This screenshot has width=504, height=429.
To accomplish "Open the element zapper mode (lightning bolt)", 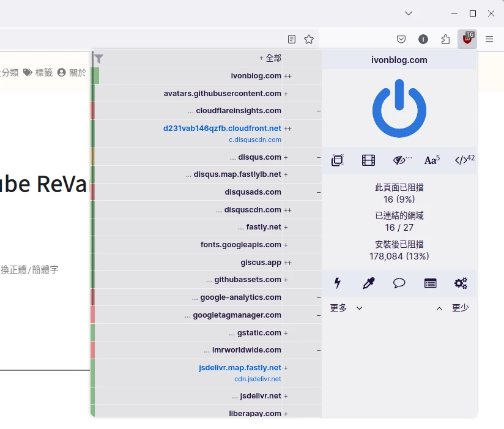I will pos(337,283).
